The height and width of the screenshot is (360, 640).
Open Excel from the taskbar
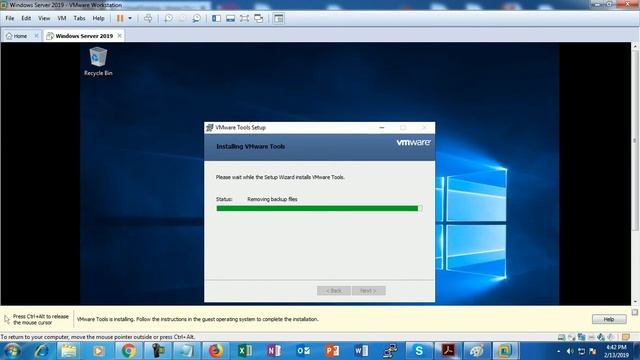[245, 351]
